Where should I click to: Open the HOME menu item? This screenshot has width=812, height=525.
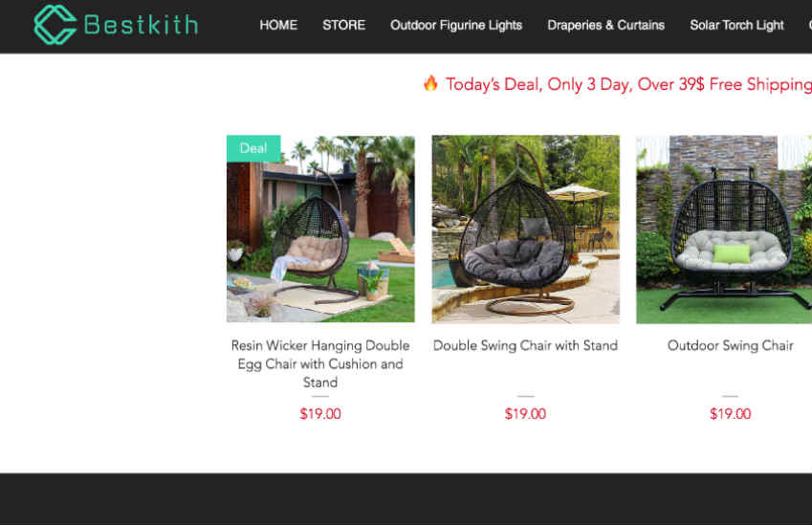pyautogui.click(x=278, y=25)
